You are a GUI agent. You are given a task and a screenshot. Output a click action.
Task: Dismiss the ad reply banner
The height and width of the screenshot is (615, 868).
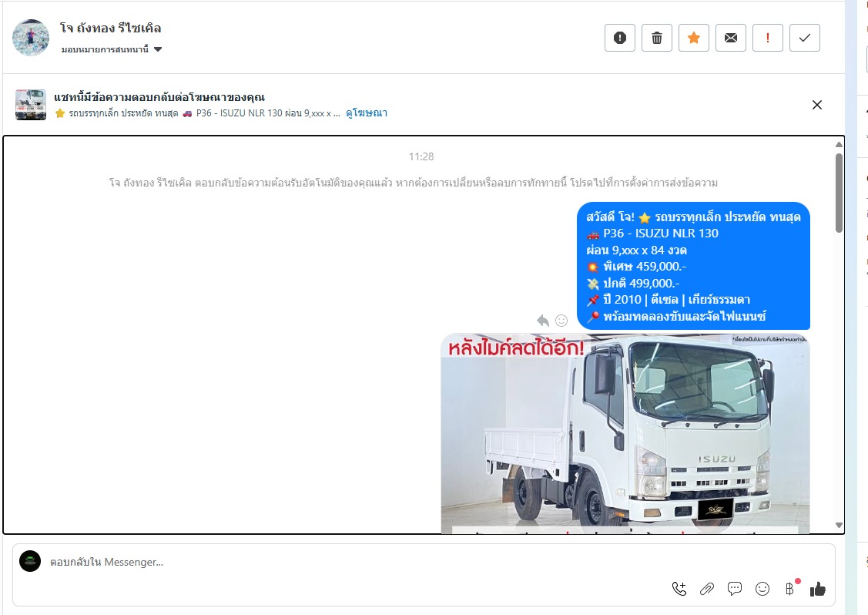pyautogui.click(x=816, y=105)
